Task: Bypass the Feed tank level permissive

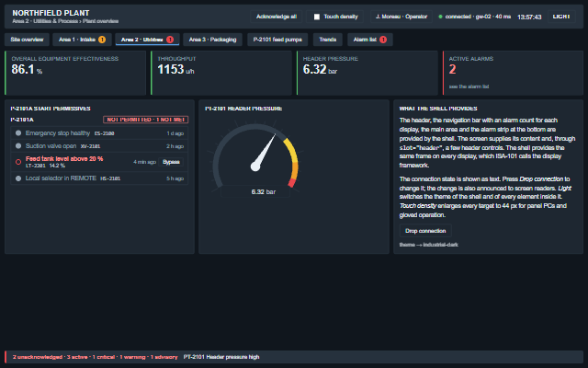Action: point(171,162)
